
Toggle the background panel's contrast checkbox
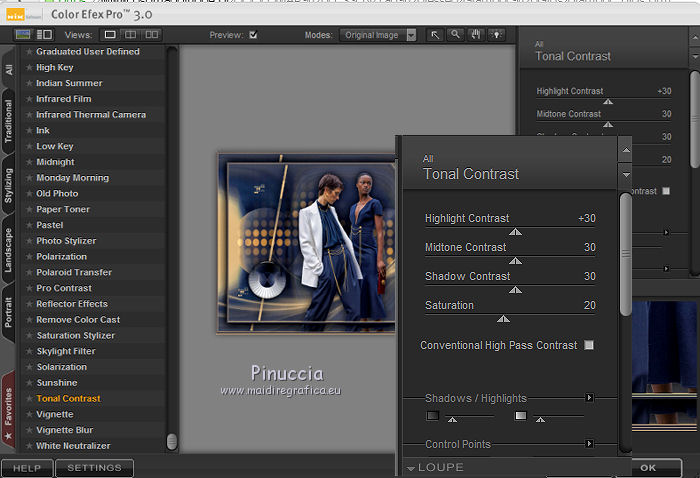[x=666, y=191]
